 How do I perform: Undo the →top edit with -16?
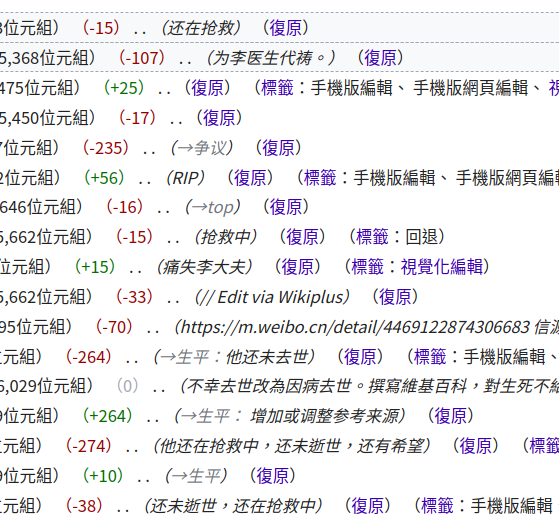point(286,207)
